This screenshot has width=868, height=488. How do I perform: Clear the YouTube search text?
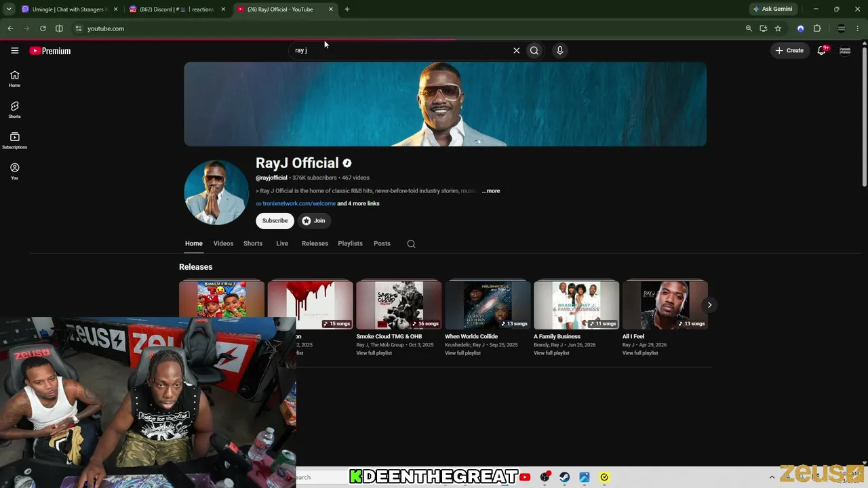click(x=516, y=50)
